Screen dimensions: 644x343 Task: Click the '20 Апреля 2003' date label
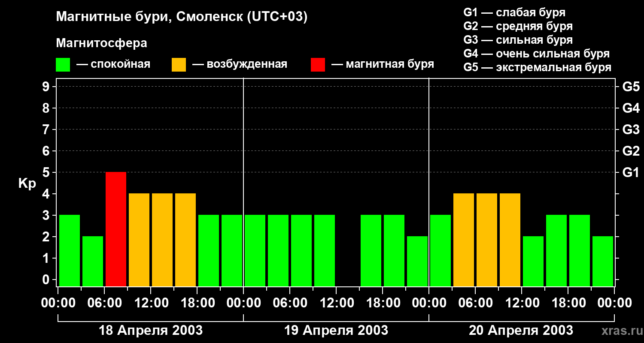pos(521,331)
